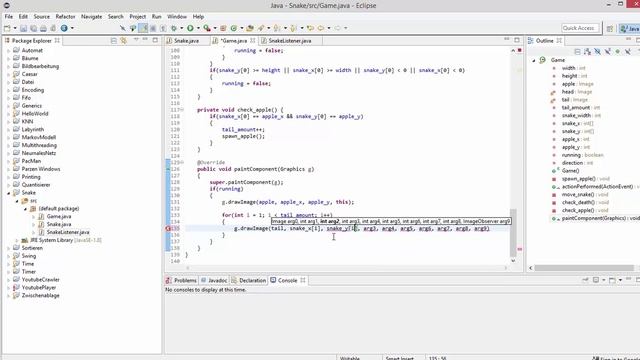The height and width of the screenshot is (360, 640).
Task: Click the error marker on line 135
Action: [168, 229]
